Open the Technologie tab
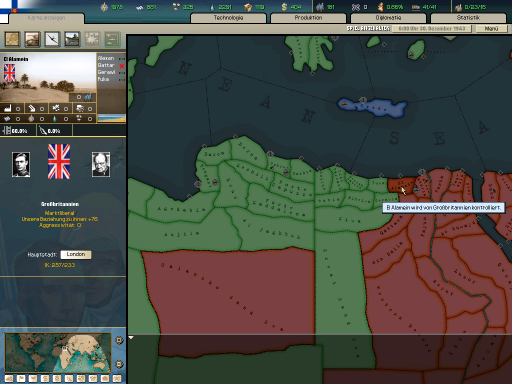 tap(228, 18)
